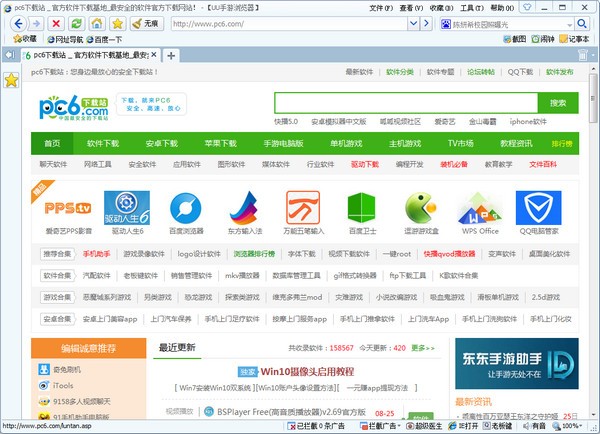Click the 装机必备 category link
600x434 pixels.
pos(454,165)
